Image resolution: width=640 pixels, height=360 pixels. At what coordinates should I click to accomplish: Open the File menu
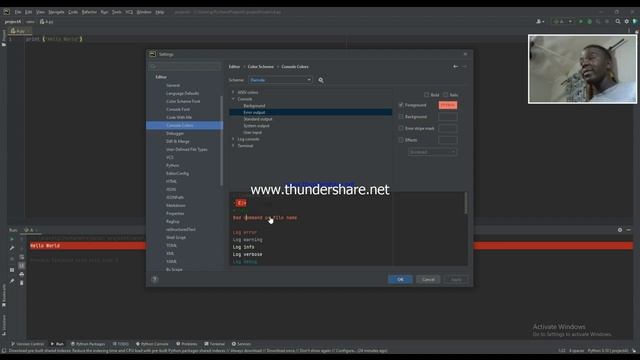tap(18, 12)
